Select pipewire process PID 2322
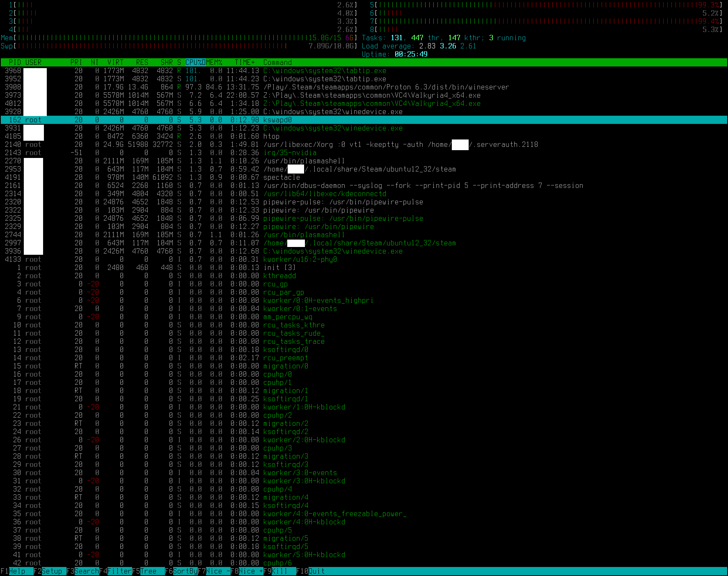The width and height of the screenshot is (728, 576). tap(364, 210)
